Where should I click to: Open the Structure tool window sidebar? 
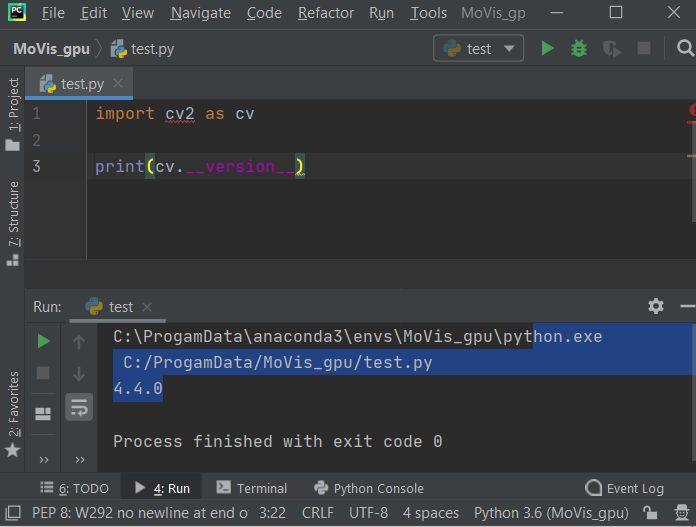click(13, 223)
